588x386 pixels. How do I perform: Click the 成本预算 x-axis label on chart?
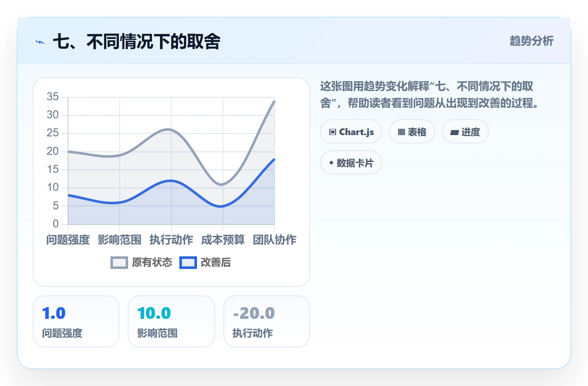click(x=223, y=240)
